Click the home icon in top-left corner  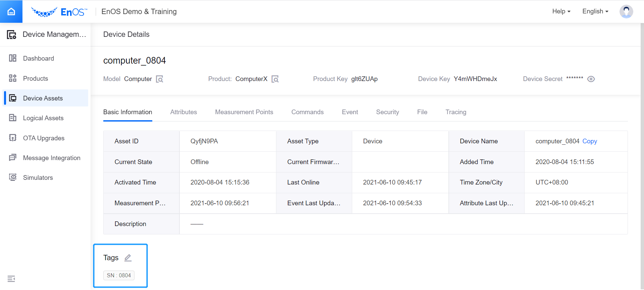point(11,11)
